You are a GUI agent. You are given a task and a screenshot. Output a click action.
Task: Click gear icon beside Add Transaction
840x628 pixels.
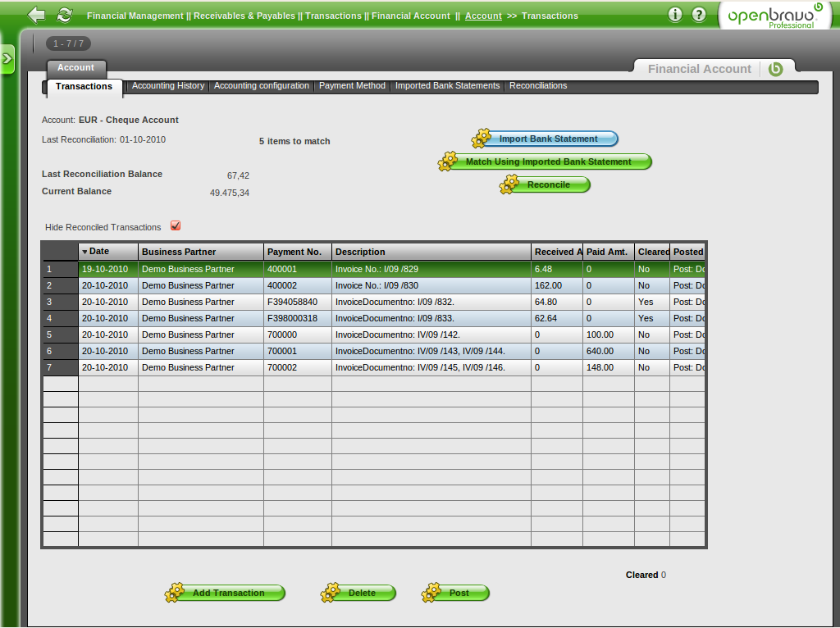(x=176, y=593)
